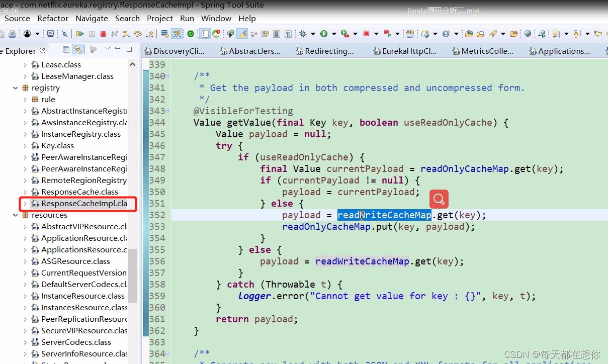Click the Skip All Breakpoints icon
The width and height of the screenshot is (608, 364).
pos(64,34)
